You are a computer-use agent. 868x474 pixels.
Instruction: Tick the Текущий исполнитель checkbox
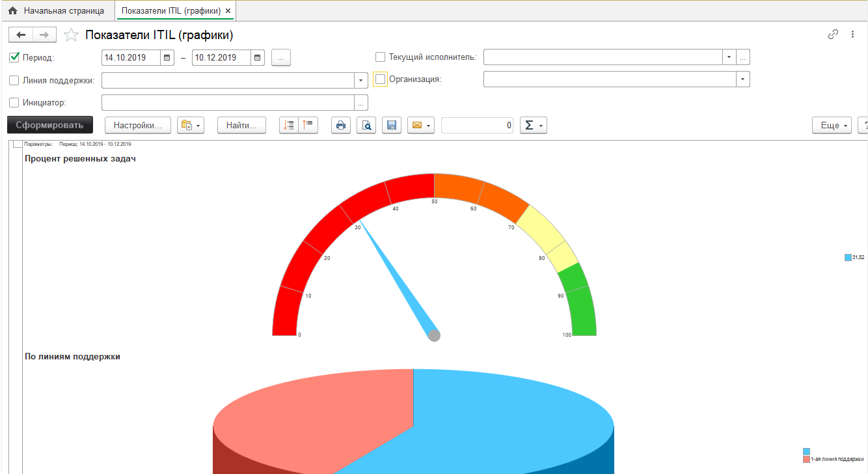click(x=380, y=57)
